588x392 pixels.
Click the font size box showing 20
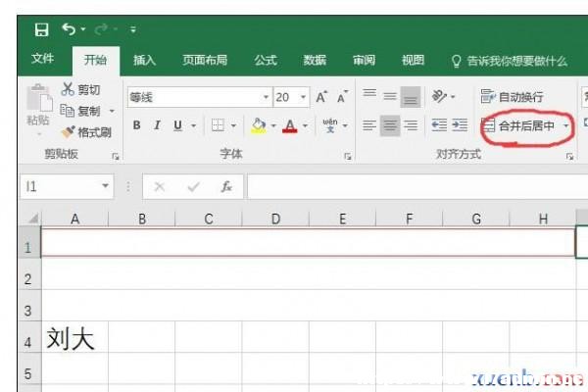(x=285, y=97)
